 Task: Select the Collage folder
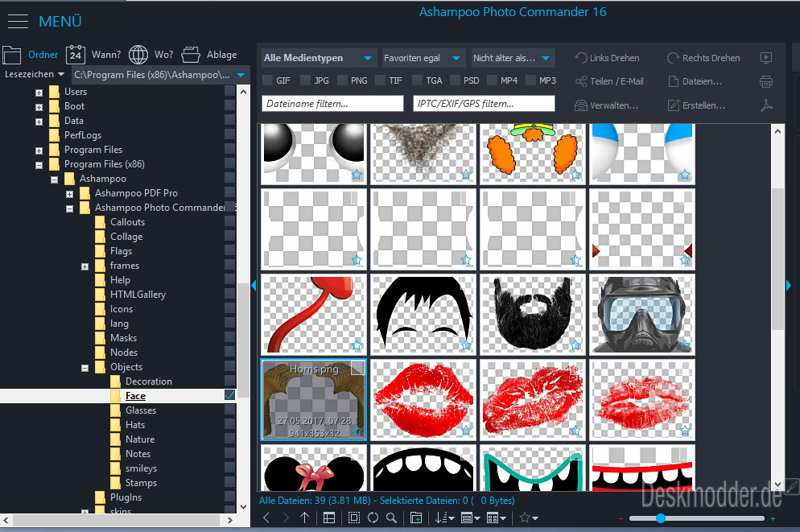126,236
